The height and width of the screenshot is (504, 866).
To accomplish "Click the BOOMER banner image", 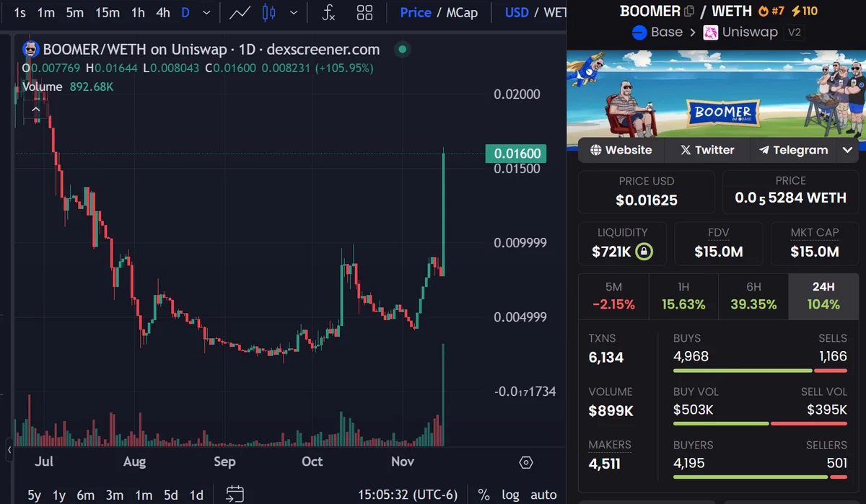I will 717,94.
